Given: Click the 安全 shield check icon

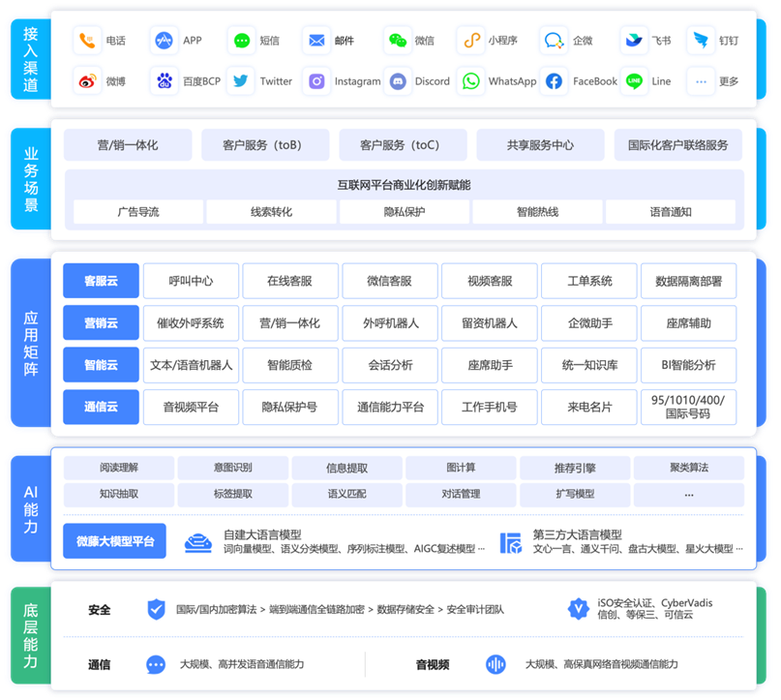Looking at the screenshot, I should [157, 609].
